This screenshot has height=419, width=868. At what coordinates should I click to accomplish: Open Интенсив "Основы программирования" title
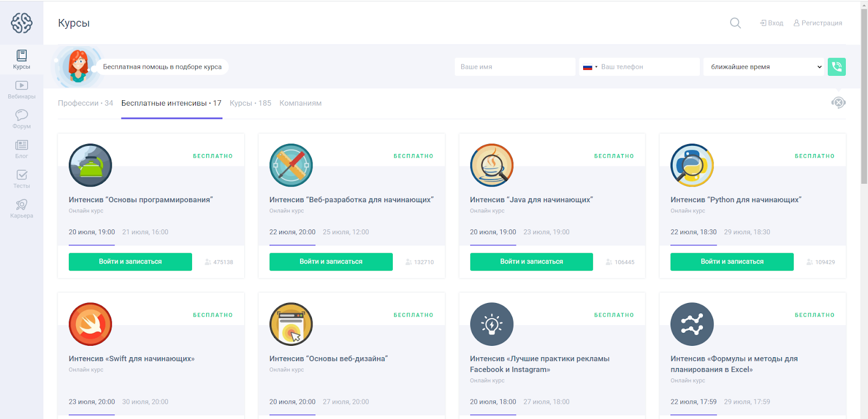pyautogui.click(x=141, y=199)
